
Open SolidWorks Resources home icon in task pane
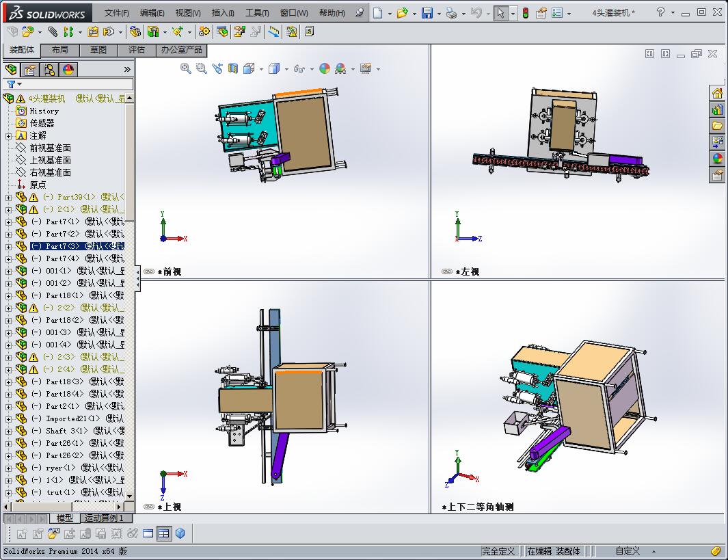(717, 93)
